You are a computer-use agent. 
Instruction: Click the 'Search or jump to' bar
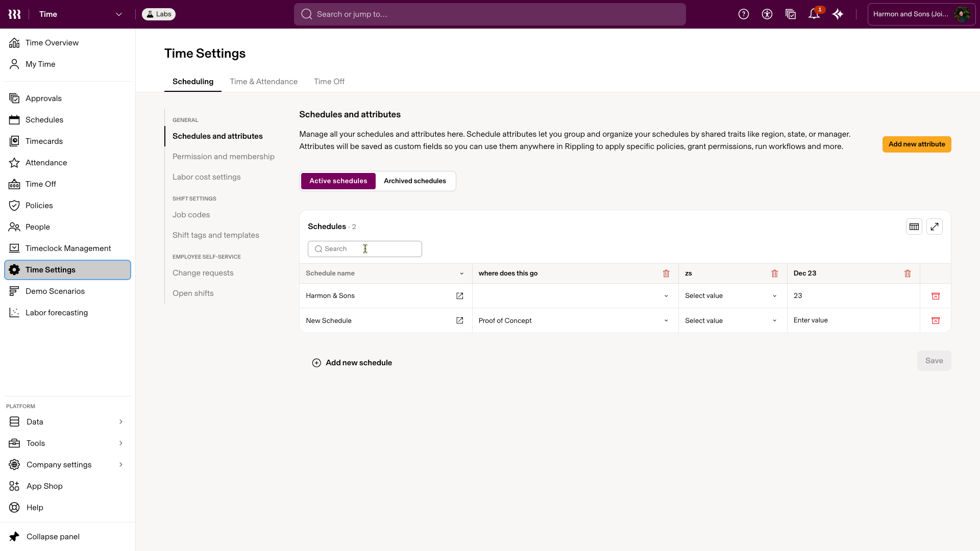pos(490,14)
